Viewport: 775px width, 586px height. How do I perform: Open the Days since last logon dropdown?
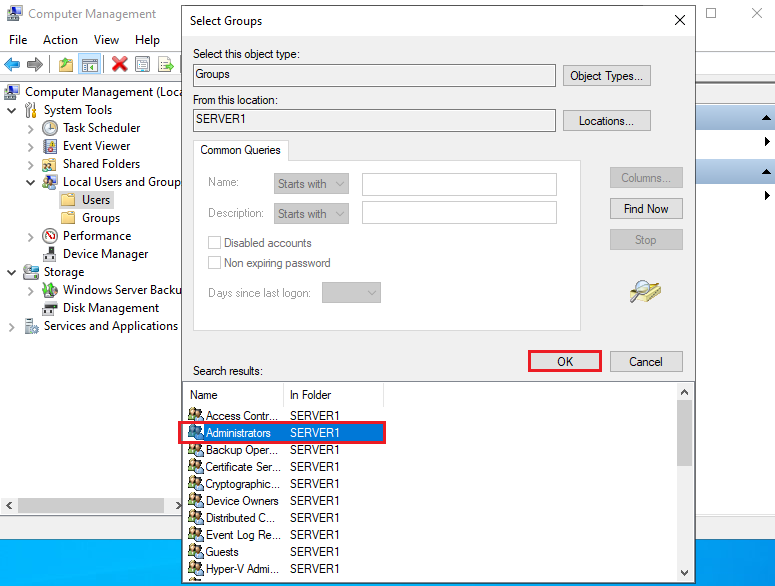pos(351,293)
